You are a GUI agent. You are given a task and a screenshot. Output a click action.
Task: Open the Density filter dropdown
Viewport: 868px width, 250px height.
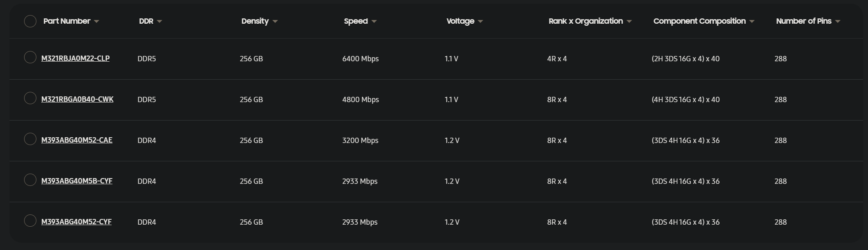coord(275,22)
